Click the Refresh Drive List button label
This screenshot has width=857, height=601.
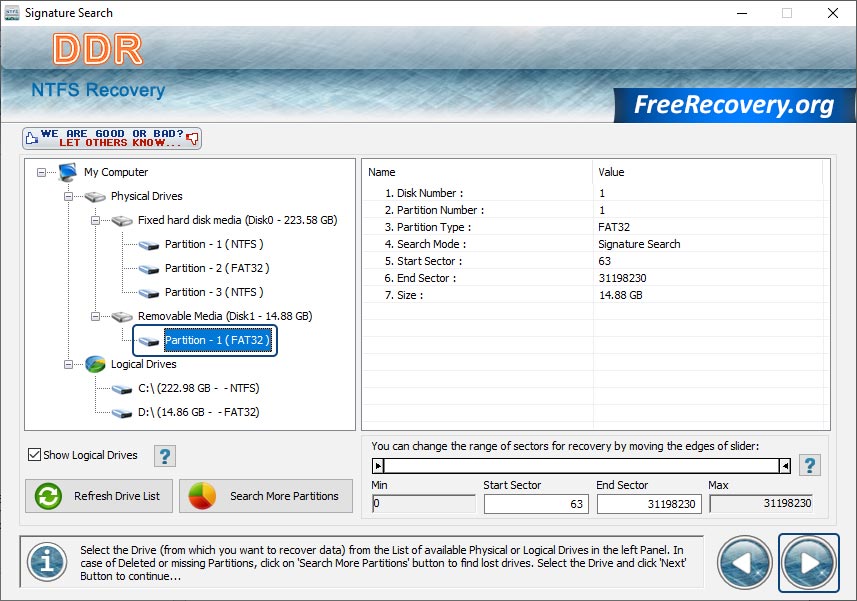(x=117, y=496)
